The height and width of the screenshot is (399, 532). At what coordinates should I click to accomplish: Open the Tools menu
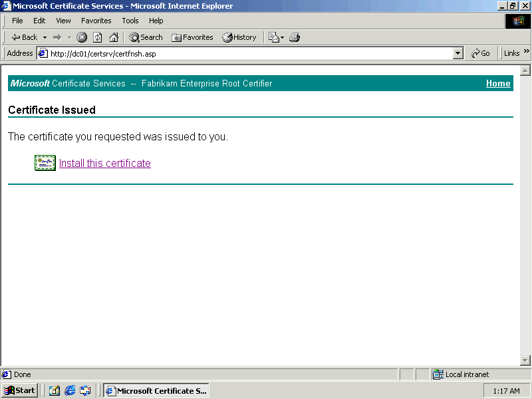coord(130,21)
